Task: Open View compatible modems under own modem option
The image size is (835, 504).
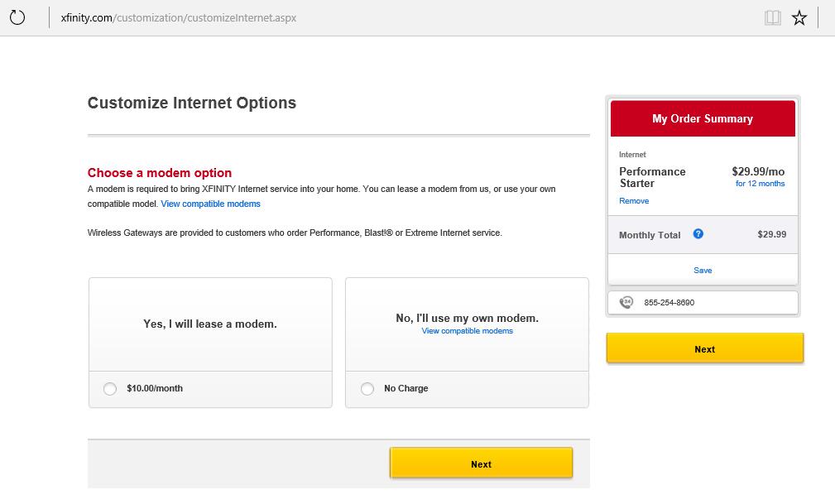Action: pos(467,331)
